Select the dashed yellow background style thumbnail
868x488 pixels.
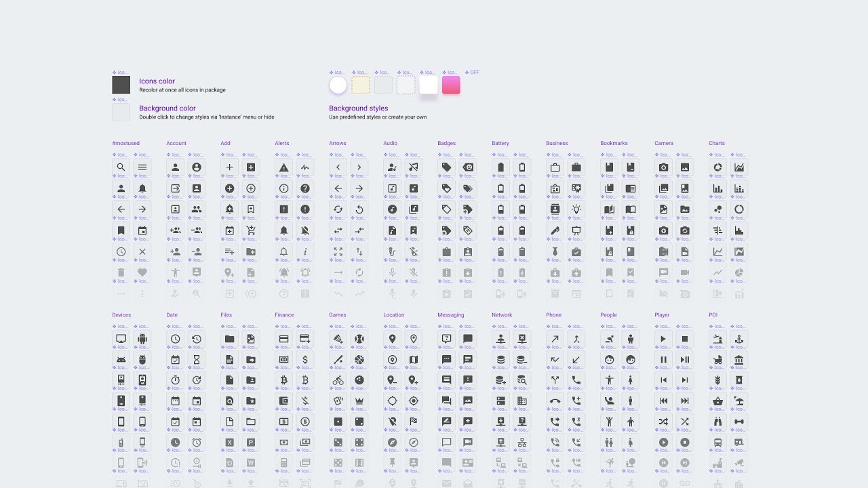pos(361,85)
